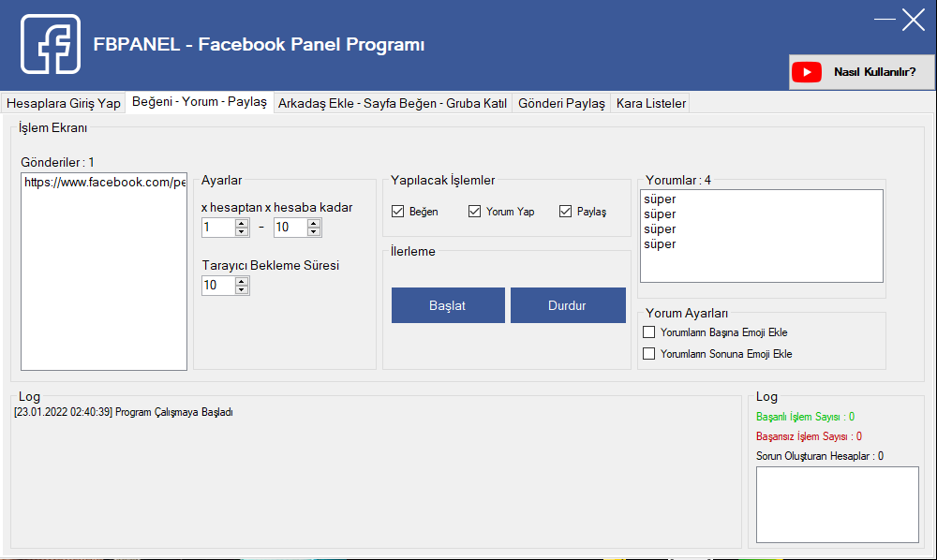The width and height of the screenshot is (937, 560).
Task: Increase Tarayıcı Bekleme Süresi value
Action: pyautogui.click(x=242, y=280)
